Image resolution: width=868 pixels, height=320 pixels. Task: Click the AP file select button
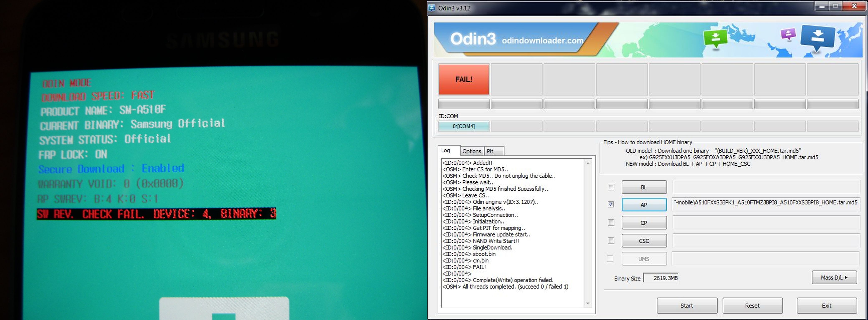[644, 205]
